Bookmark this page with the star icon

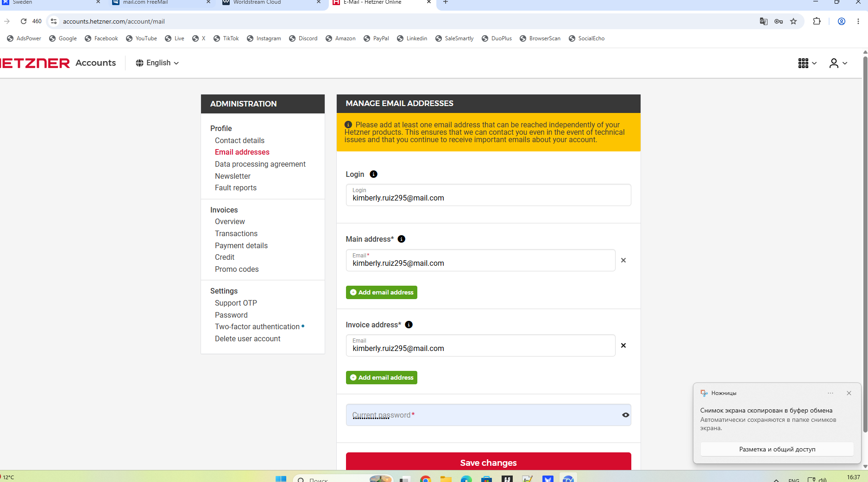[x=793, y=21]
